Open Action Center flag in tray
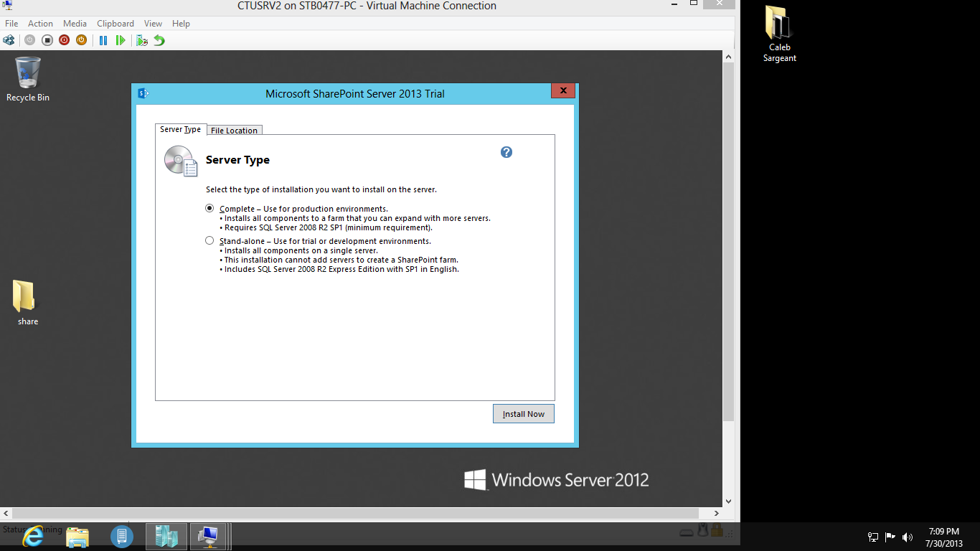980x551 pixels. [x=890, y=537]
